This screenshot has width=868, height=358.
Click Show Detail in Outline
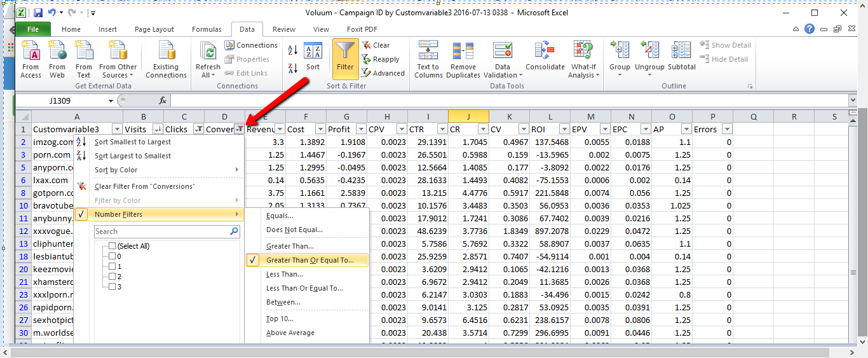726,45
